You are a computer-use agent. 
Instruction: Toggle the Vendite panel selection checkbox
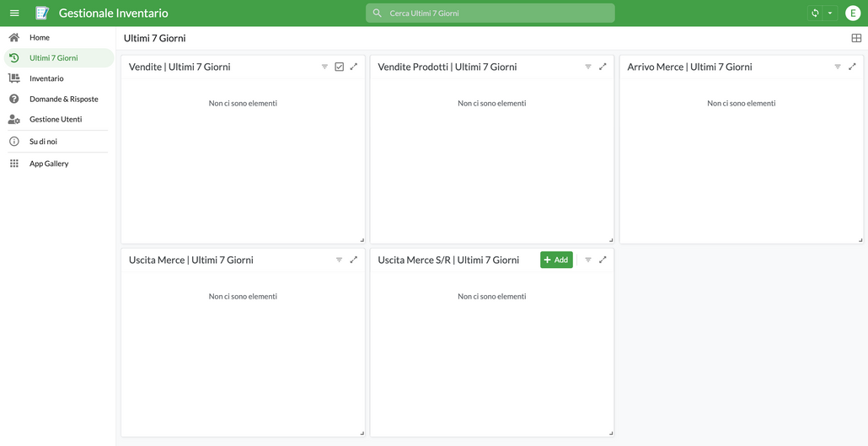[x=340, y=67]
